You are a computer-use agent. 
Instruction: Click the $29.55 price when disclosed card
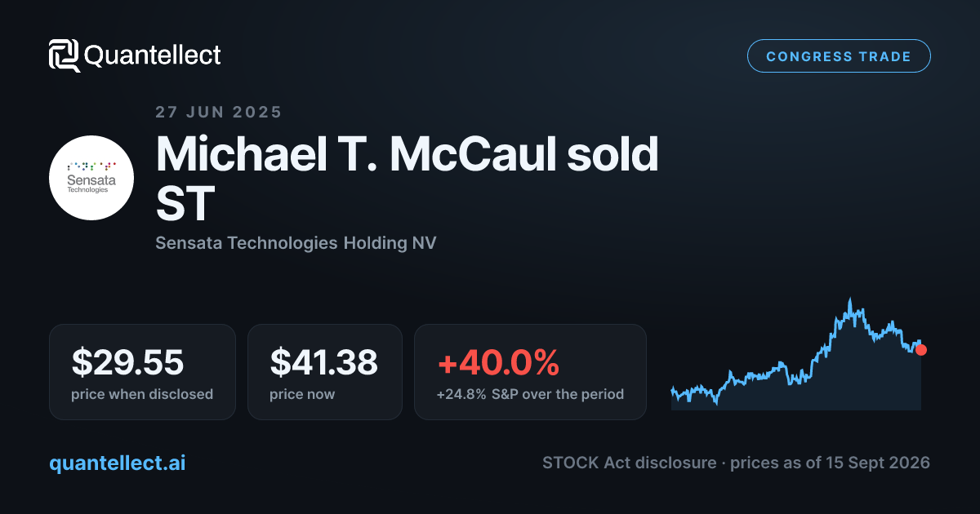142,372
